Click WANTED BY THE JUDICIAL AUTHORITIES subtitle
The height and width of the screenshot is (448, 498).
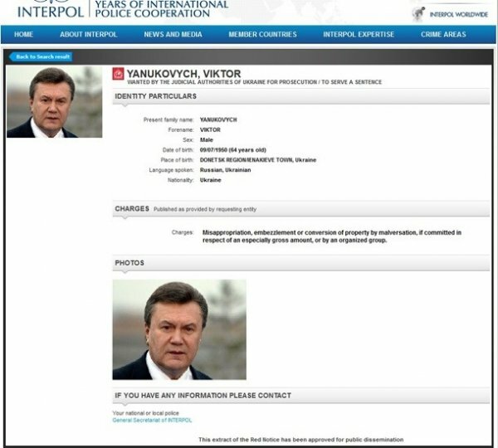coord(255,82)
